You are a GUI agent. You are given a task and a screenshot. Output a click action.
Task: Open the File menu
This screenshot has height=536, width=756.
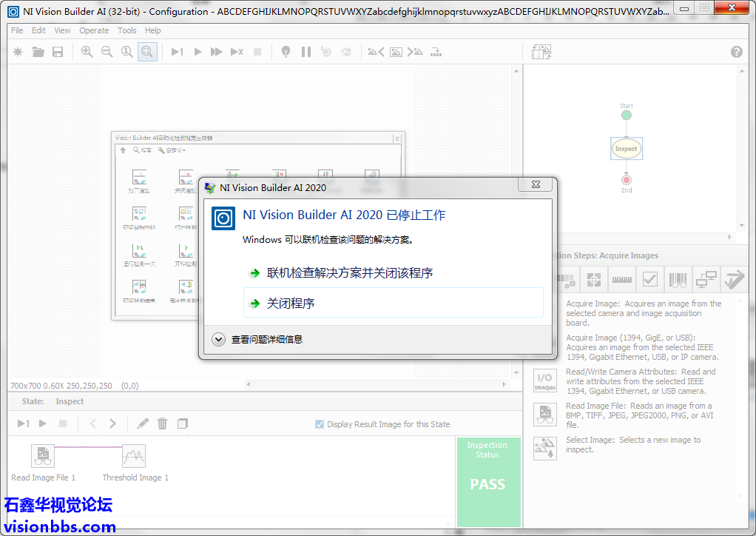(x=17, y=30)
